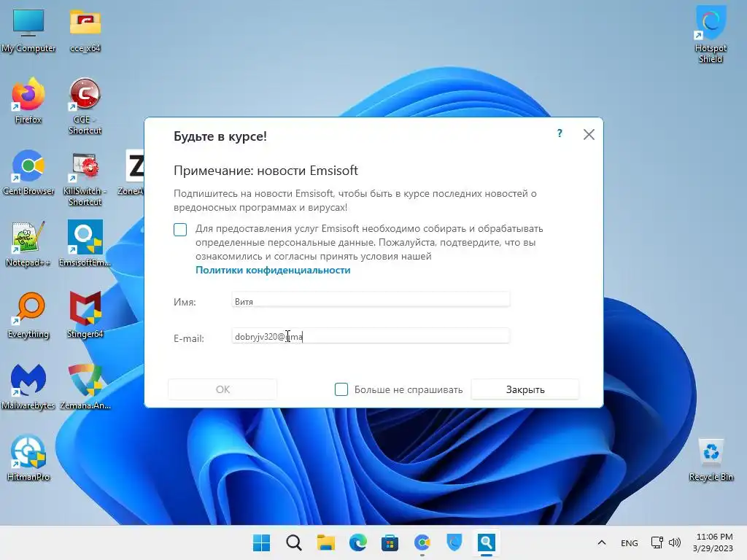Image resolution: width=747 pixels, height=560 pixels.
Task: Open the ENG language indicator
Action: tap(630, 542)
